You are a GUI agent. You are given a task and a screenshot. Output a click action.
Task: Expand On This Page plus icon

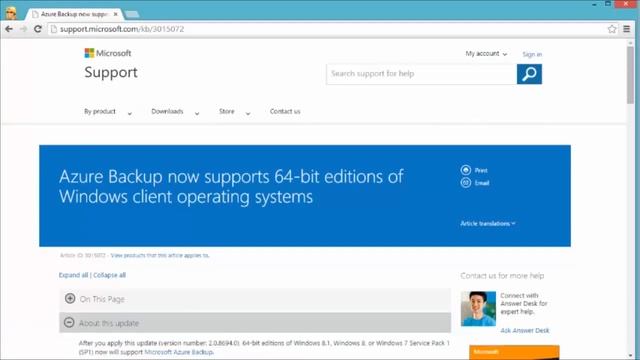[70, 298]
